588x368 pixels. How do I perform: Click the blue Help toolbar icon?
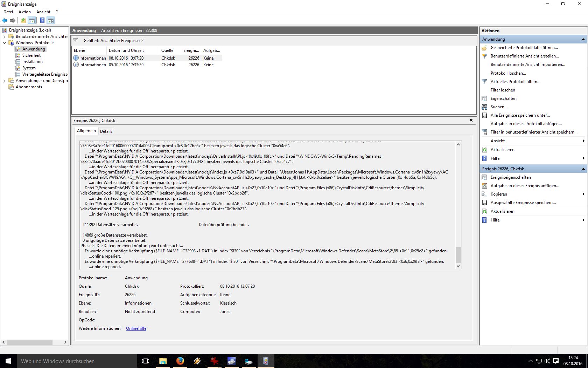pyautogui.click(x=42, y=21)
